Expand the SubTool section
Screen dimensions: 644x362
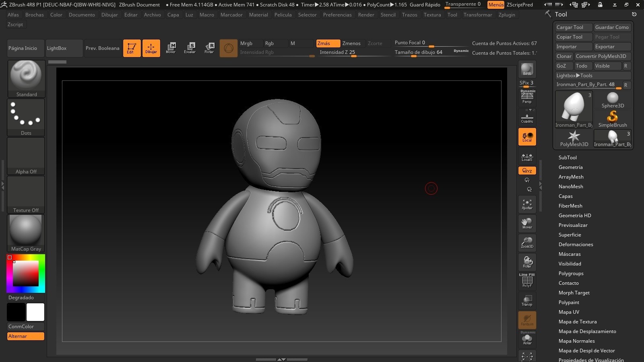(x=568, y=158)
